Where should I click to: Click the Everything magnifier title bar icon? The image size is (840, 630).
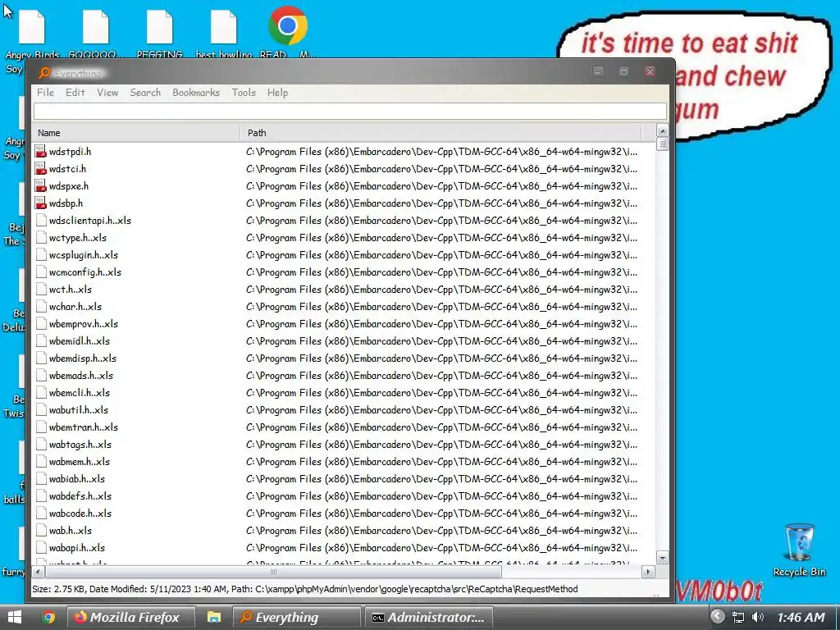click(44, 72)
